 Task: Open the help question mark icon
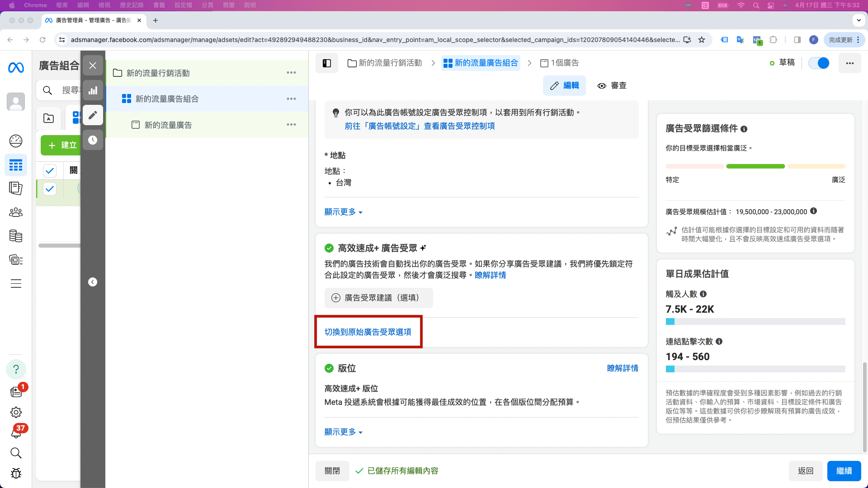(16, 369)
